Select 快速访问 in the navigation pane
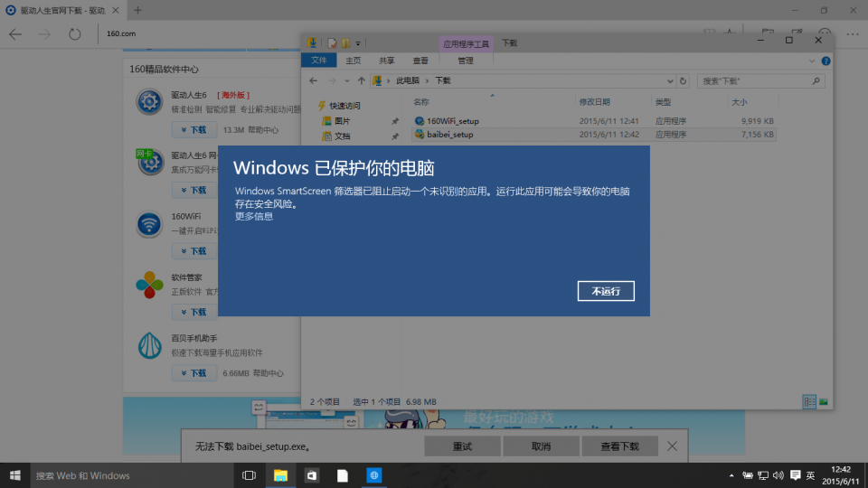The height and width of the screenshot is (488, 868). 339,106
